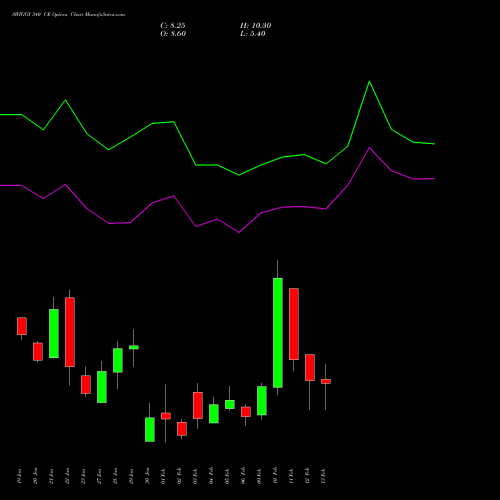Select the tall red candlestick for 22 Jan
This screenshot has height=500, width=500.
70,332
